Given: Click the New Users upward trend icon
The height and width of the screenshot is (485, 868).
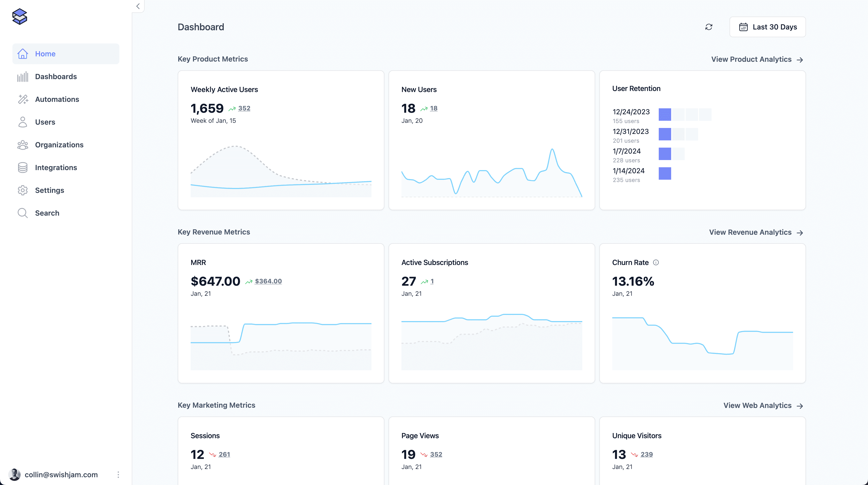Looking at the screenshot, I should click(424, 109).
